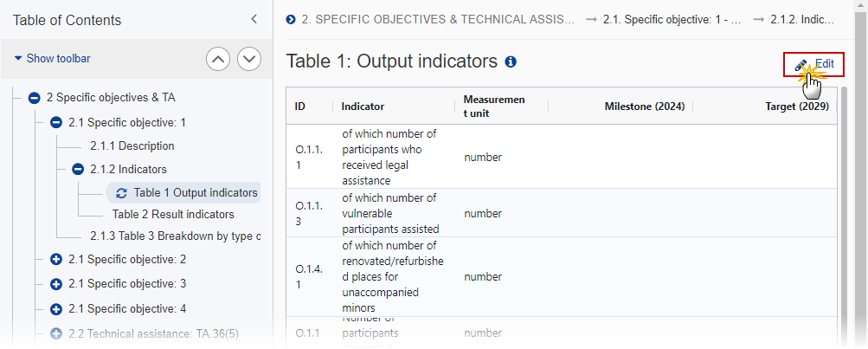Collapse the 2.1.2 Indicators node
Image resolution: width=868 pixels, height=349 pixels.
tap(78, 169)
